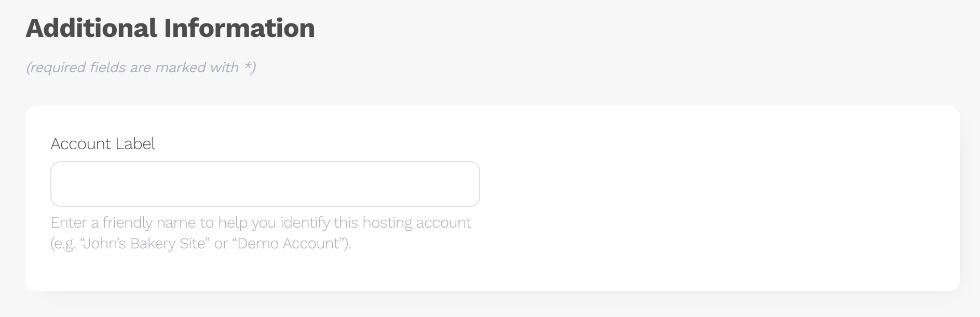
Task: Click "hosting account" in the helper text
Action: pos(416,223)
